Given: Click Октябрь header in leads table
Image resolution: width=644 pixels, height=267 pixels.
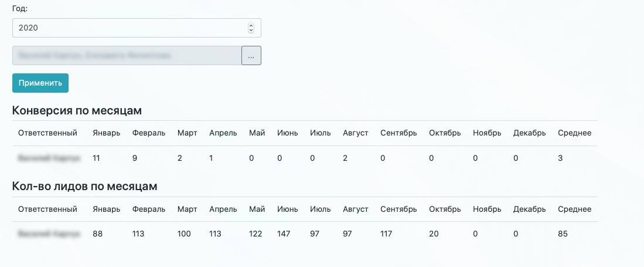Looking at the screenshot, I should tap(445, 209).
